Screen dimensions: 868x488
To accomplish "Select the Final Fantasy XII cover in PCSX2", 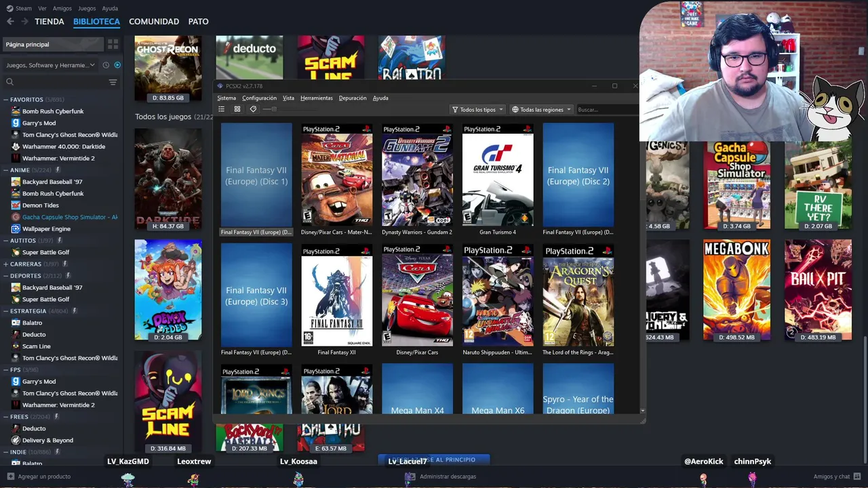I will pyautogui.click(x=336, y=296).
